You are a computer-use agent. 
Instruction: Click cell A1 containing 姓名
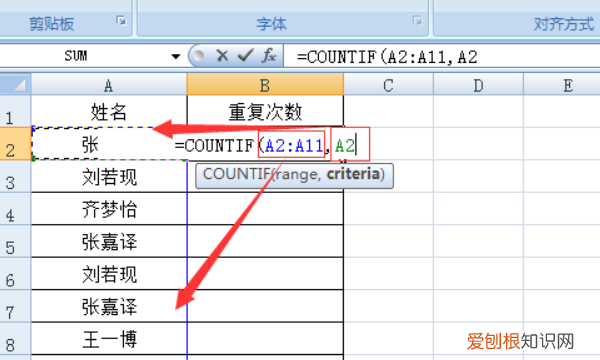click(109, 111)
